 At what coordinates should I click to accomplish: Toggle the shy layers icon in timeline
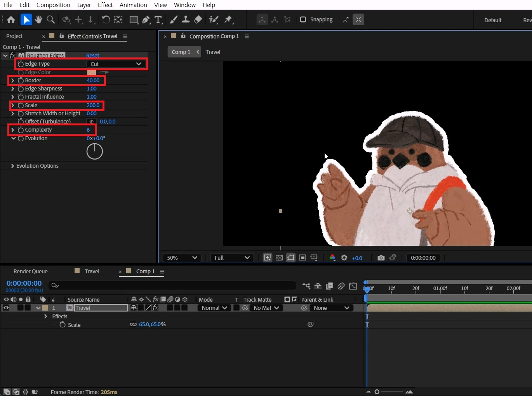[x=318, y=286]
